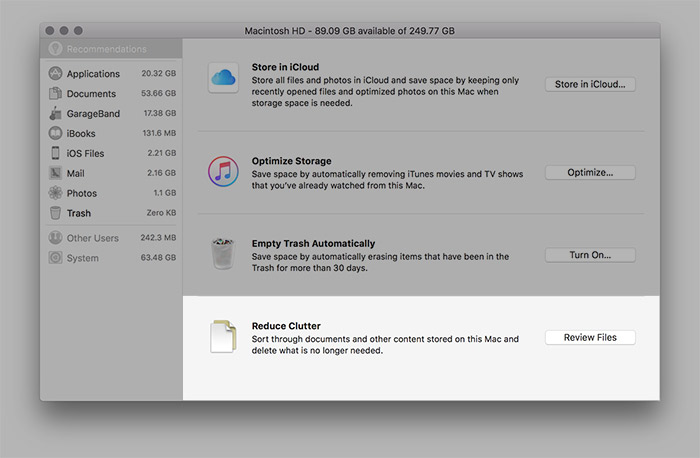Select the Applications category label
This screenshot has height=458, width=700.
point(93,74)
